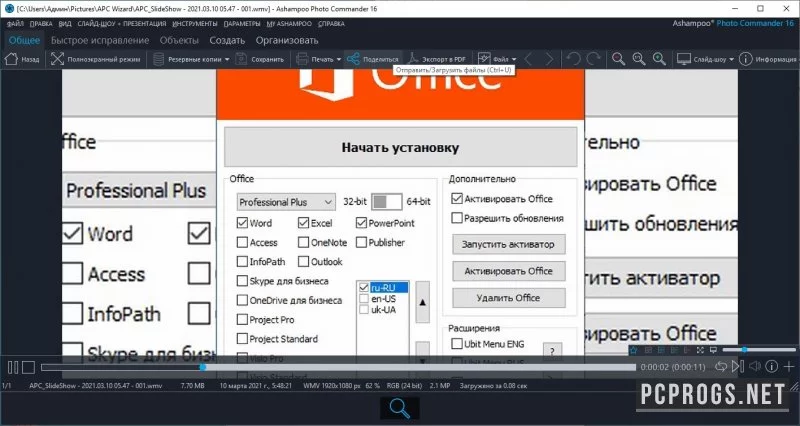Click the plus icon beside playback info
The width and height of the screenshot is (800, 426).
789,366
